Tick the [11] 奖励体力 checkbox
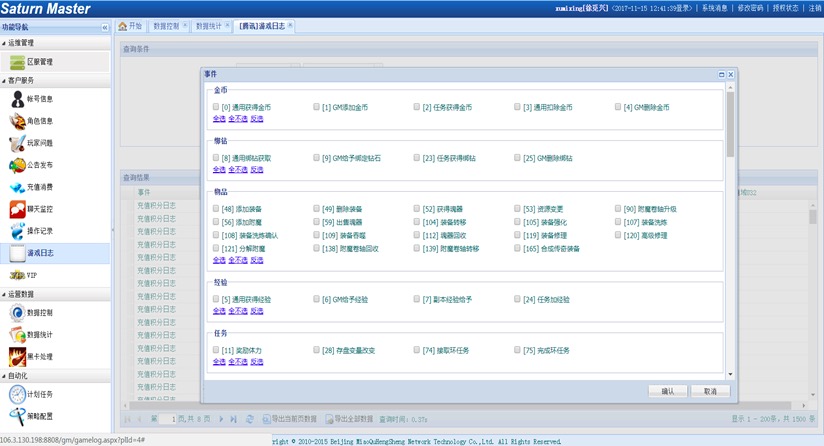824x446 pixels. [216, 350]
